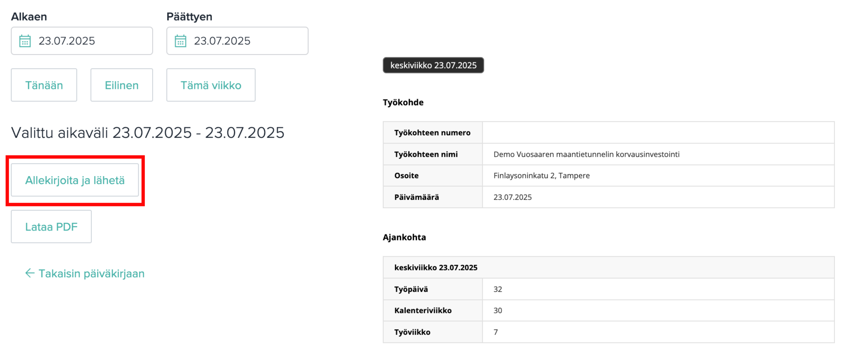
Task: Select the Eilinen quick range button
Action: pyautogui.click(x=122, y=85)
